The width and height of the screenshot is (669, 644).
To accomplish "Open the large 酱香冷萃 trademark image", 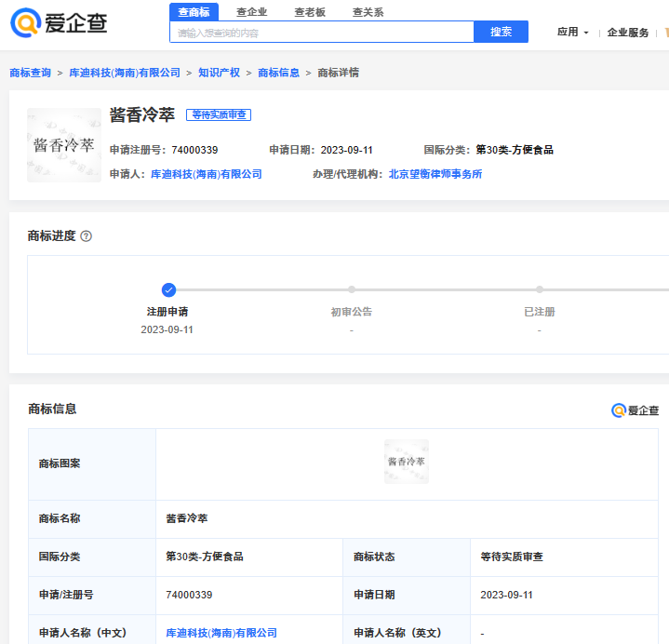I will coord(64,145).
